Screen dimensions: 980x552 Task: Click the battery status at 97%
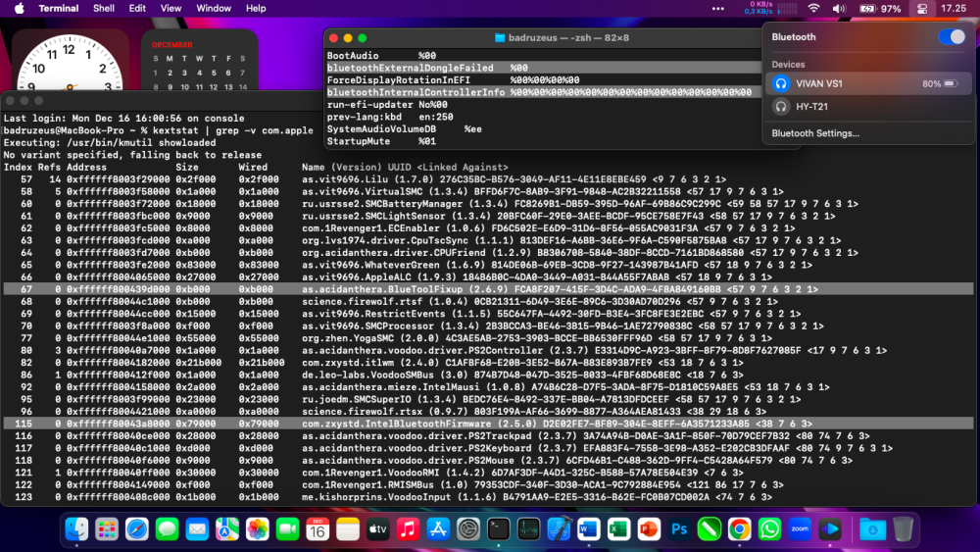tap(880, 8)
